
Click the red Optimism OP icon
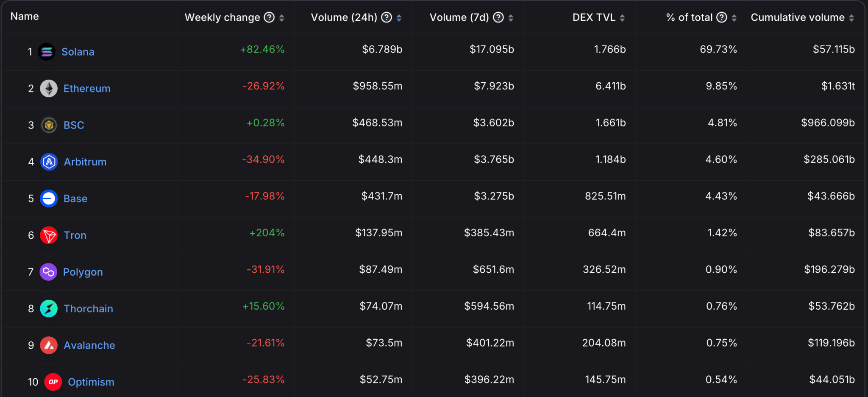click(x=53, y=382)
